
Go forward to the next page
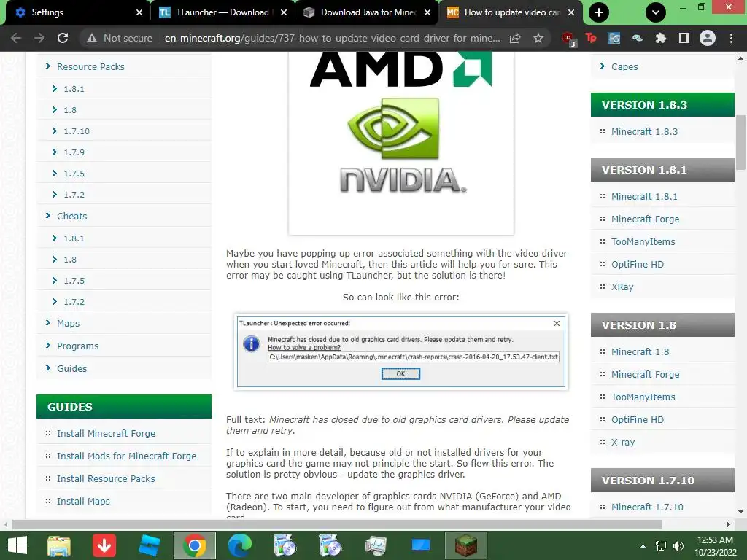pyautogui.click(x=39, y=38)
